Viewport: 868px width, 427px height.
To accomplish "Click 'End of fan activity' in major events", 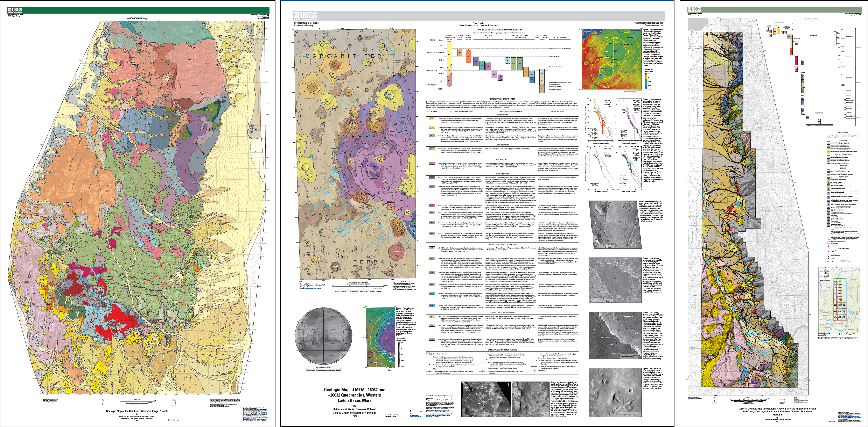I will pos(555,57).
